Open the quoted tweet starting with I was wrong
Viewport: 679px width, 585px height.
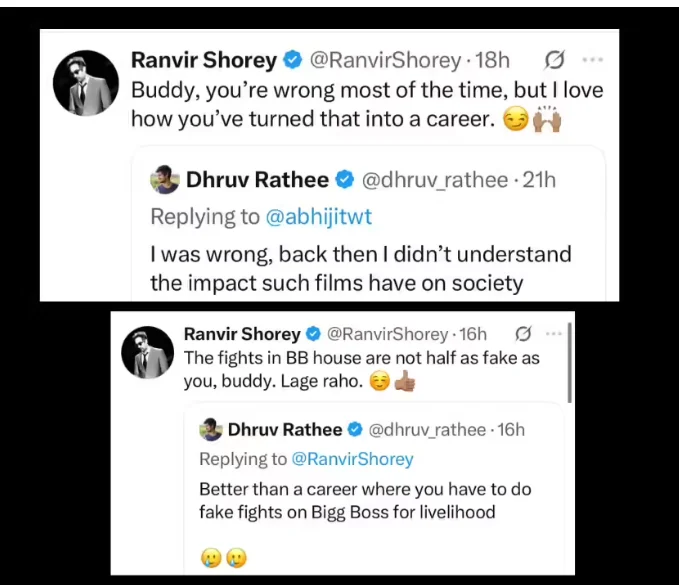click(x=369, y=224)
